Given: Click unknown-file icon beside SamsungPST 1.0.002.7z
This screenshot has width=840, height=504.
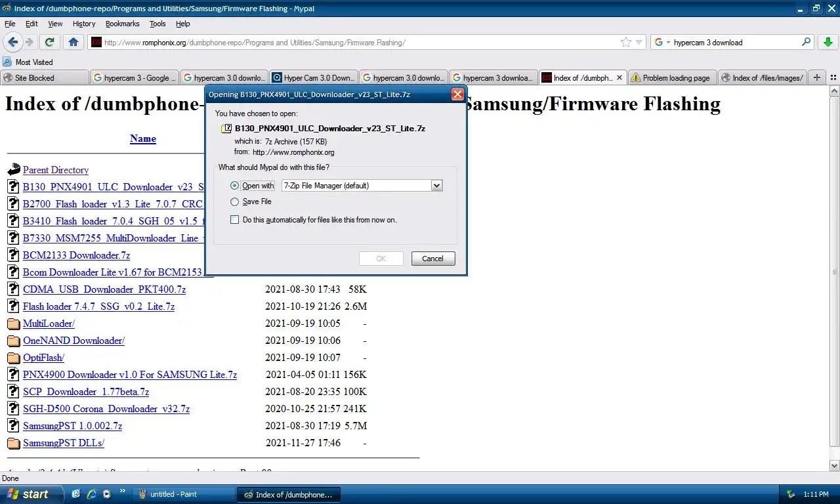Looking at the screenshot, I should coord(13,426).
